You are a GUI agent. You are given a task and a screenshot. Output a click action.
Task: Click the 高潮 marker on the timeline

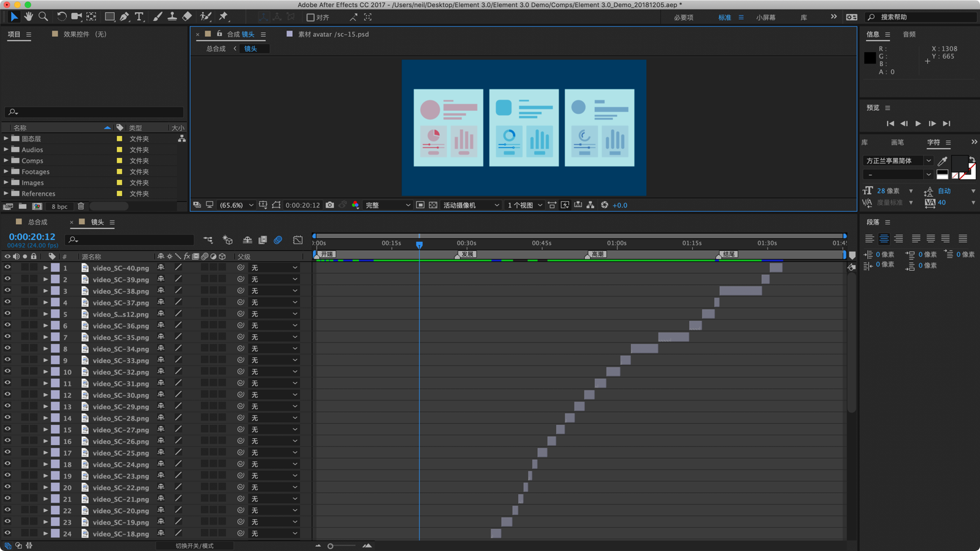coord(597,254)
